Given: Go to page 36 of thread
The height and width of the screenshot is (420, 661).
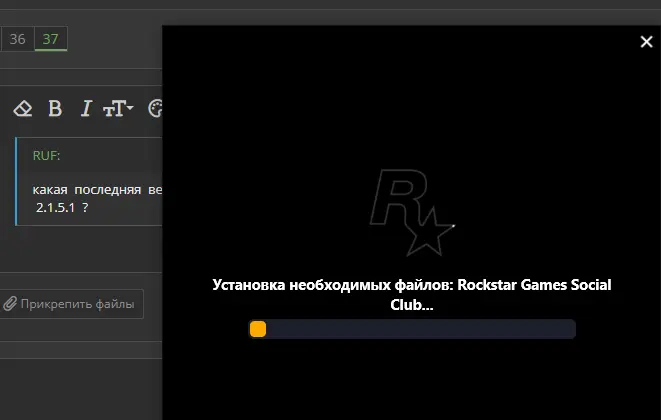Looking at the screenshot, I should pos(17,39).
